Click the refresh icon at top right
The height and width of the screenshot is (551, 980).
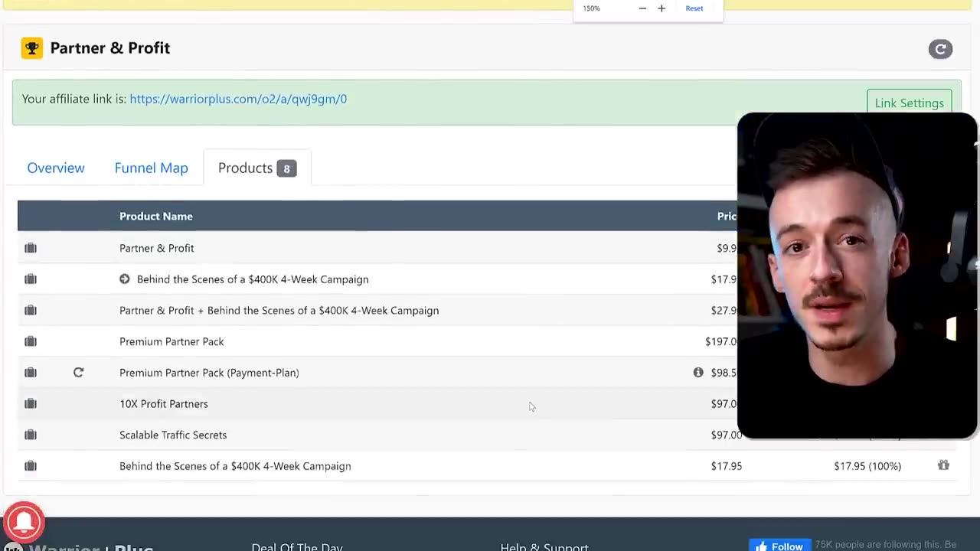940,49
